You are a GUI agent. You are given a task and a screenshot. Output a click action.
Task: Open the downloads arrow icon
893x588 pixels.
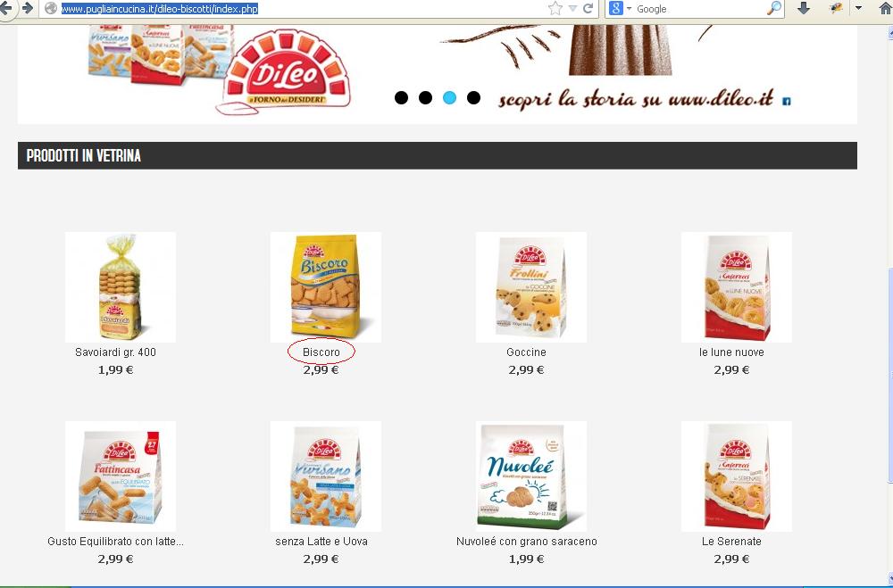tap(804, 8)
